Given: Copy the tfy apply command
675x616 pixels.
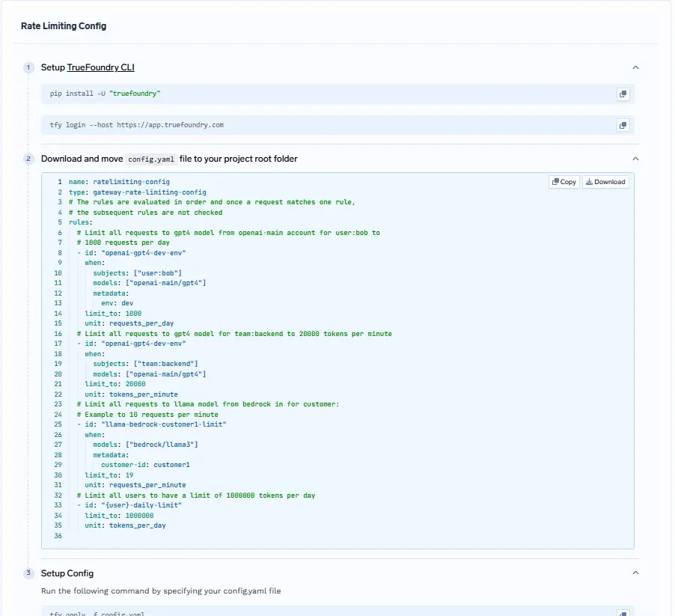Looking at the screenshot, I should click(623, 613).
